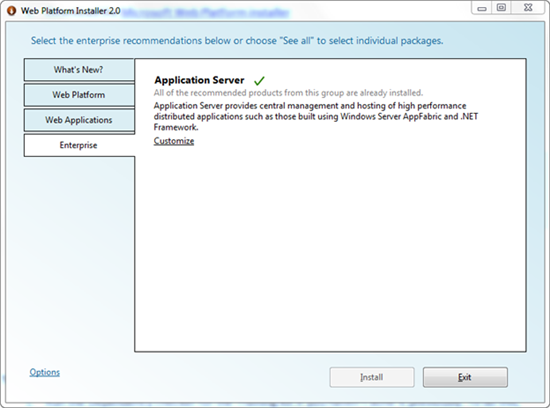Close the Web Platform Installer window
This screenshot has height=408, width=550.
coord(528,8)
